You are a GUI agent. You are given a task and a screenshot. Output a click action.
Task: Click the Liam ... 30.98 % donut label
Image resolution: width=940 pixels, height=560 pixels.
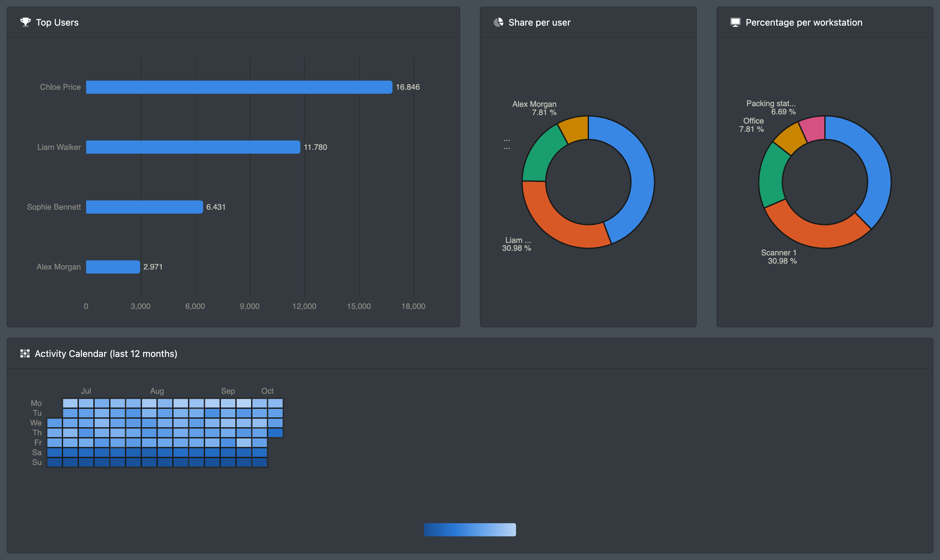click(517, 244)
